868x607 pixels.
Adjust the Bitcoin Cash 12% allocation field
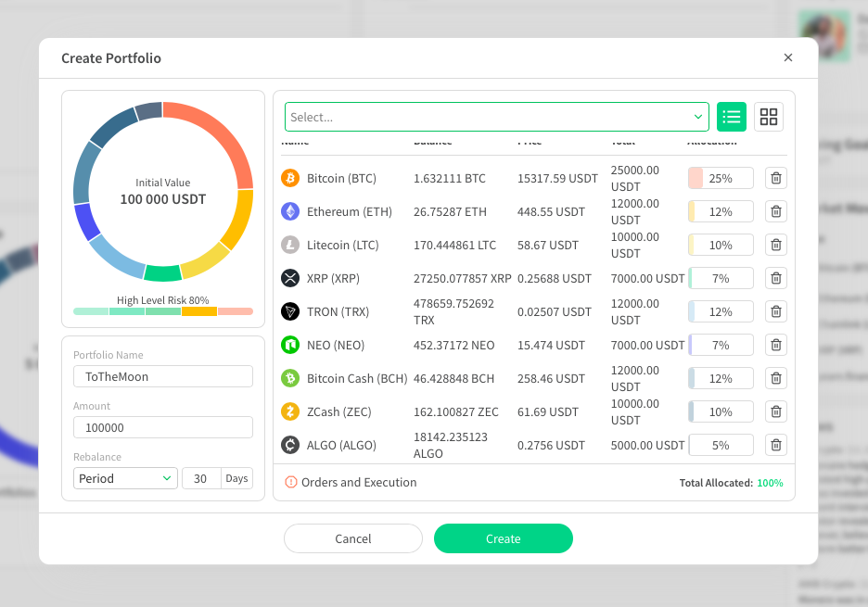pyautogui.click(x=721, y=378)
